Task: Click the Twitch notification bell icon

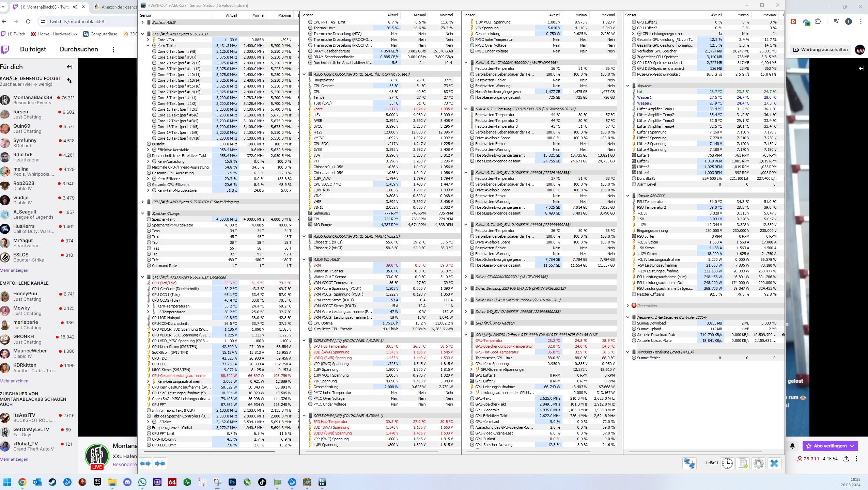Action: (792, 446)
